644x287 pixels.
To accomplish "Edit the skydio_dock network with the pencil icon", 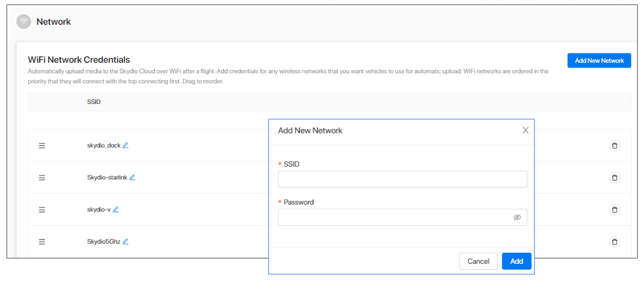I will click(x=126, y=145).
